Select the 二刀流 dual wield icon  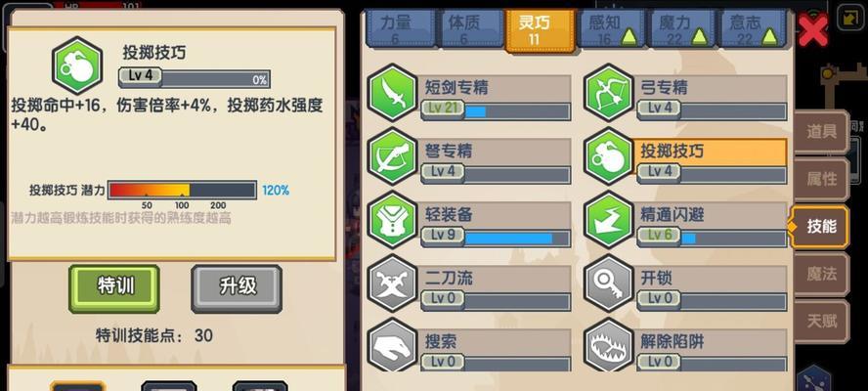pyautogui.click(x=392, y=284)
